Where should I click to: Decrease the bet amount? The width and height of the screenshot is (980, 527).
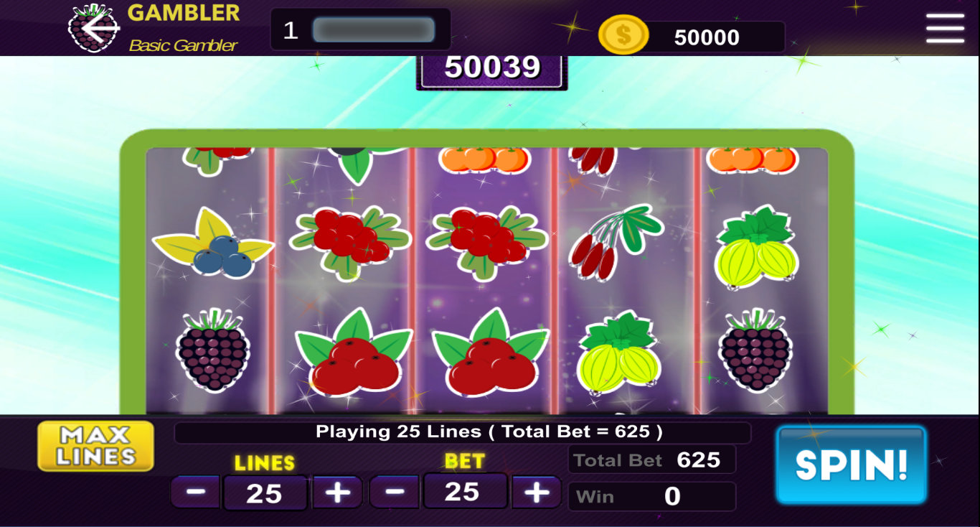(x=394, y=492)
